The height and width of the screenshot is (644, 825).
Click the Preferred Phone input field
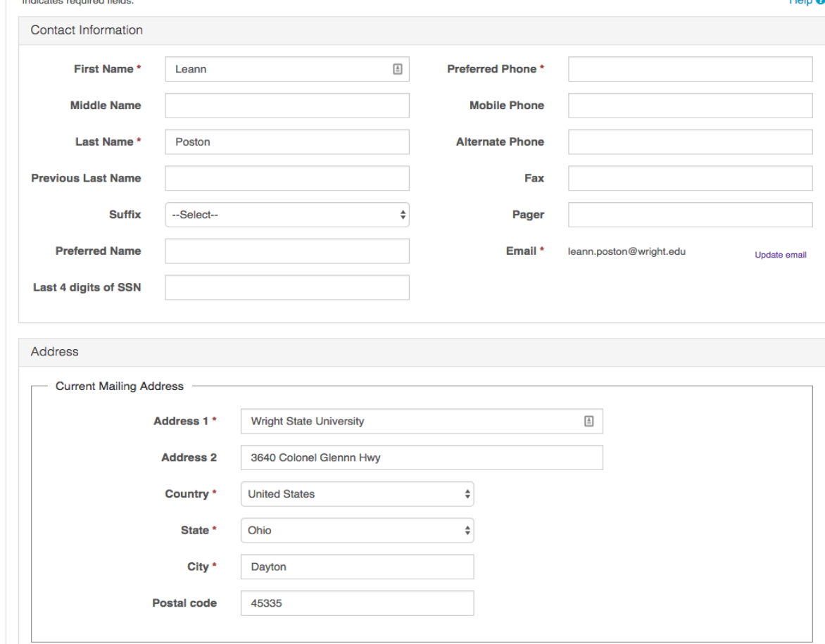click(691, 69)
